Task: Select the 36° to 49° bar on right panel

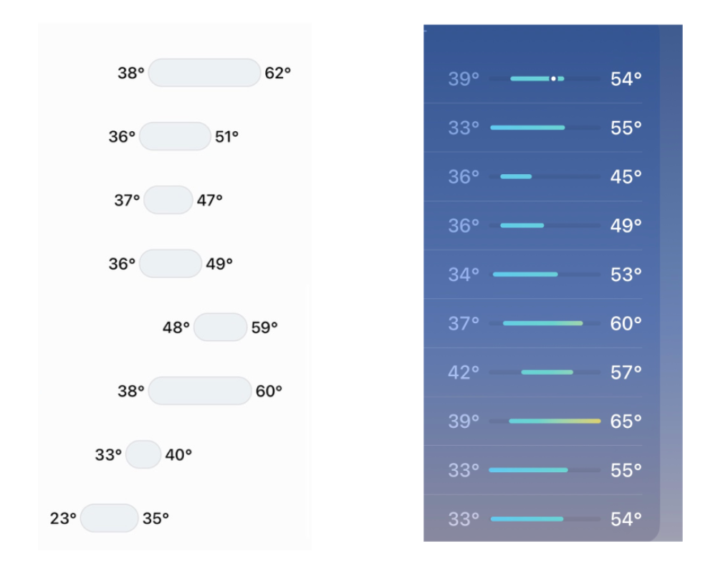Action: click(523, 225)
